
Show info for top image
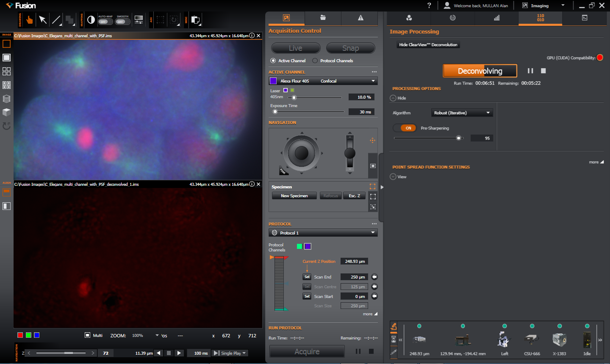coord(252,36)
